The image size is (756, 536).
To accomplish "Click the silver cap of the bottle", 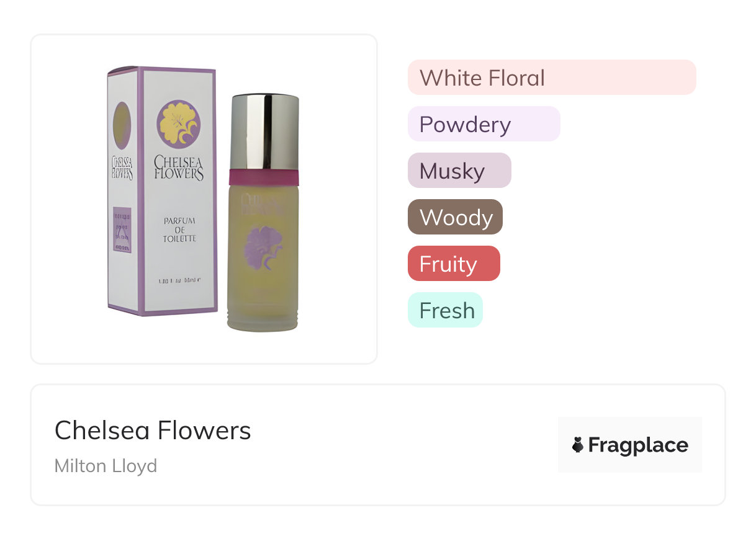I will (264, 132).
